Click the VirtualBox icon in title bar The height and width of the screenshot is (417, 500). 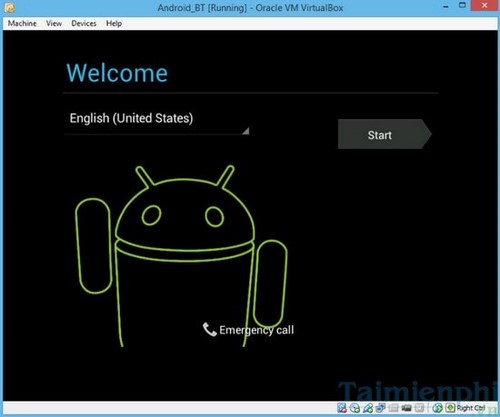(9, 7)
